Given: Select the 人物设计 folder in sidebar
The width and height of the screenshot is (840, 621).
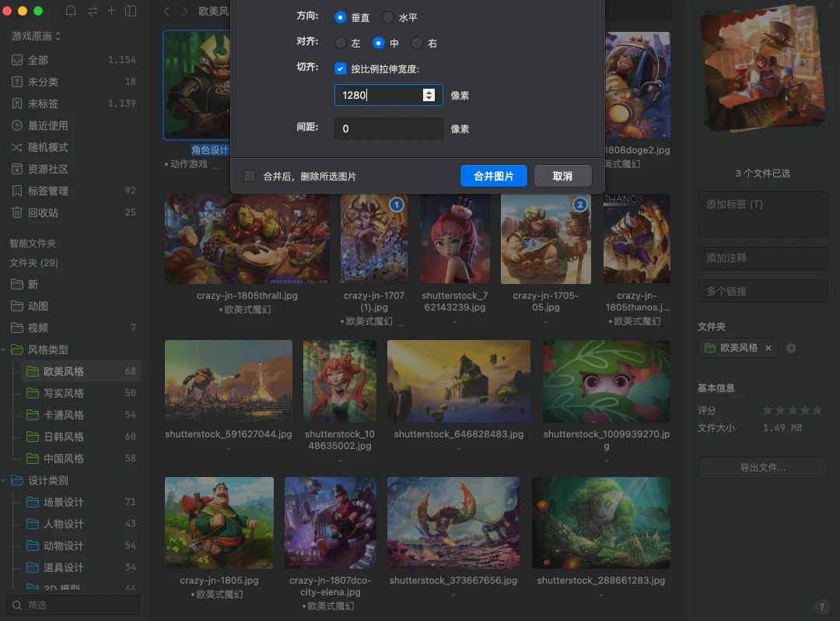Looking at the screenshot, I should pyautogui.click(x=80, y=524).
